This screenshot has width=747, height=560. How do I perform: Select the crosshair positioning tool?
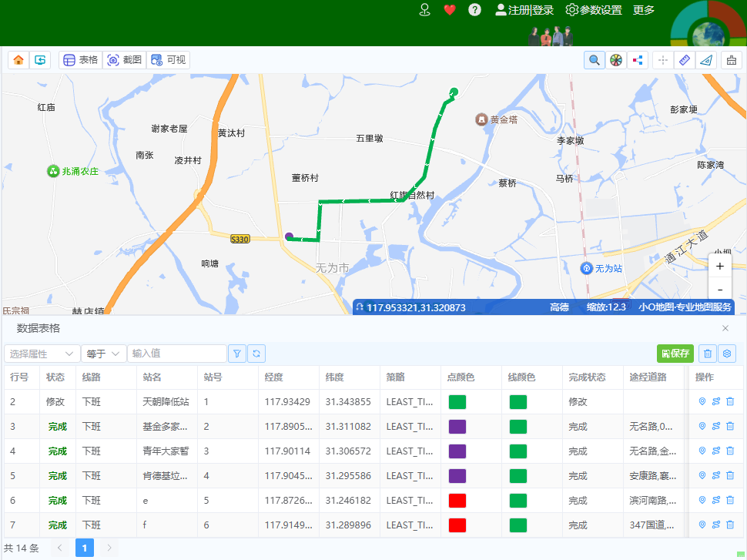663,60
